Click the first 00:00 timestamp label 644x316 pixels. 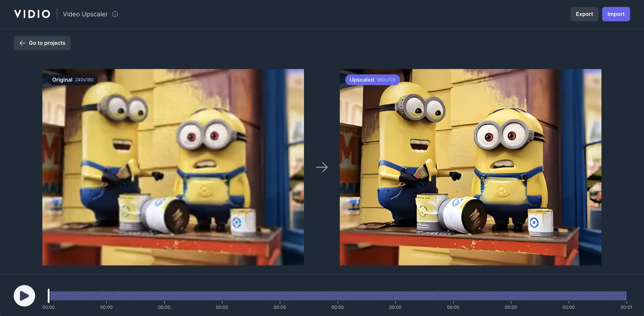(49, 307)
